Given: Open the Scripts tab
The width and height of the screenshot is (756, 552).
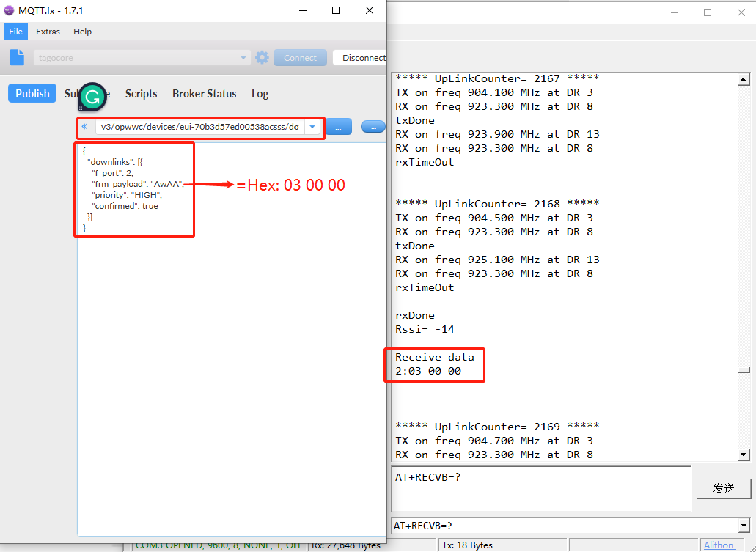Looking at the screenshot, I should tap(142, 94).
